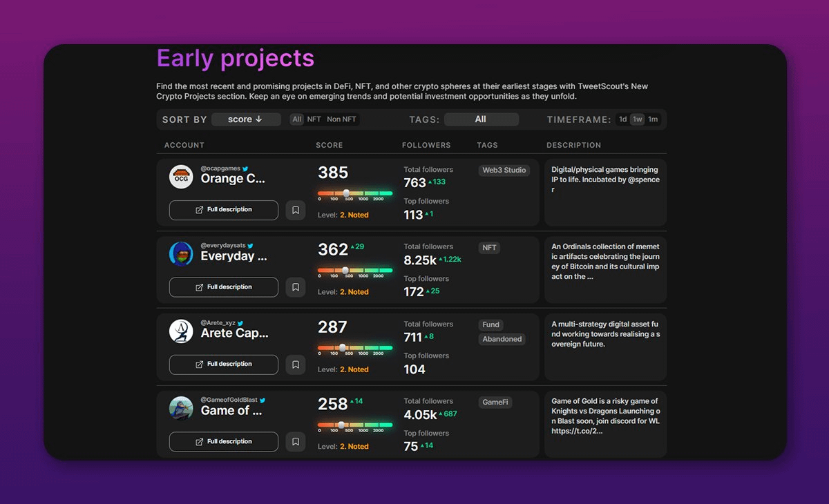Bookmark the Game of Gold project

tap(296, 441)
